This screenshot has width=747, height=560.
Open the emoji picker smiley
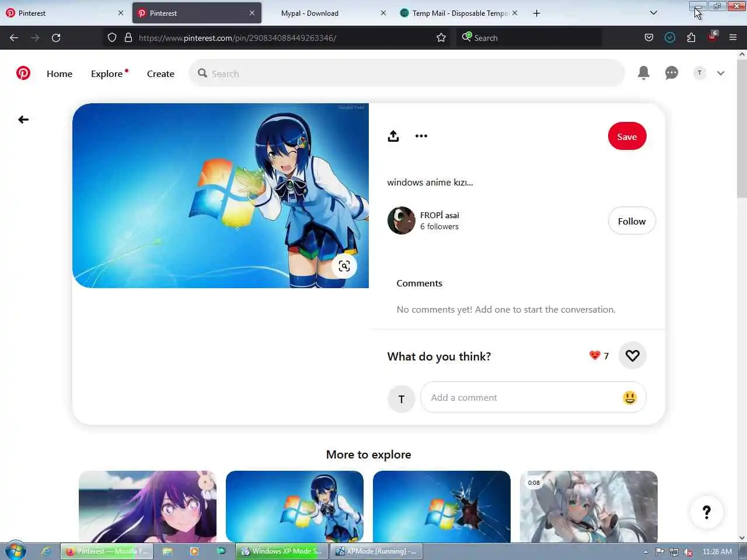pos(630,398)
